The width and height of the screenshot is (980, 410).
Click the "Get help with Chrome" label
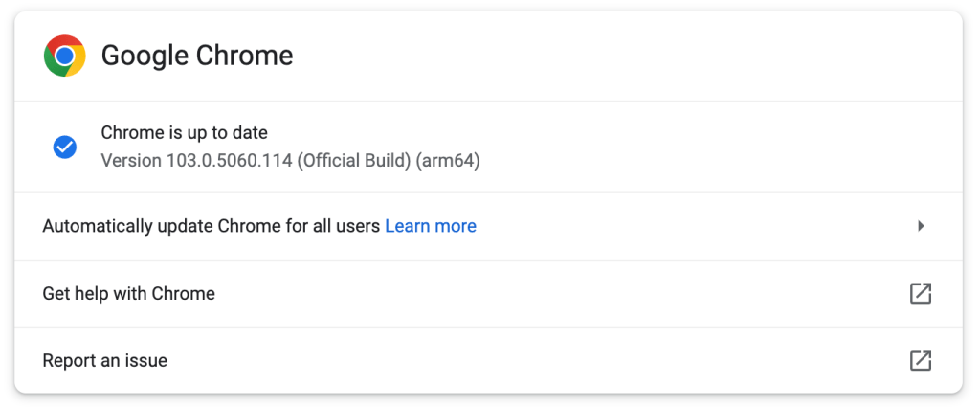click(x=128, y=293)
